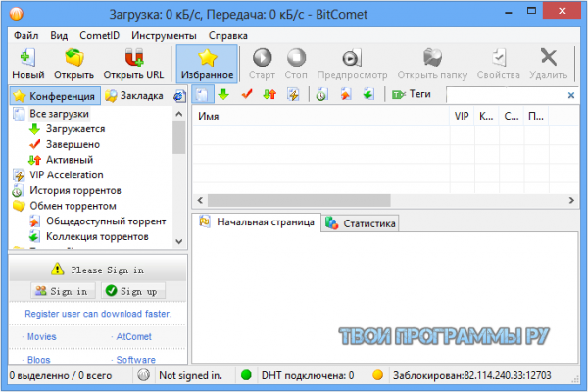The height and width of the screenshot is (392, 588).
Task: Open the AtComet link
Action: pos(134,336)
